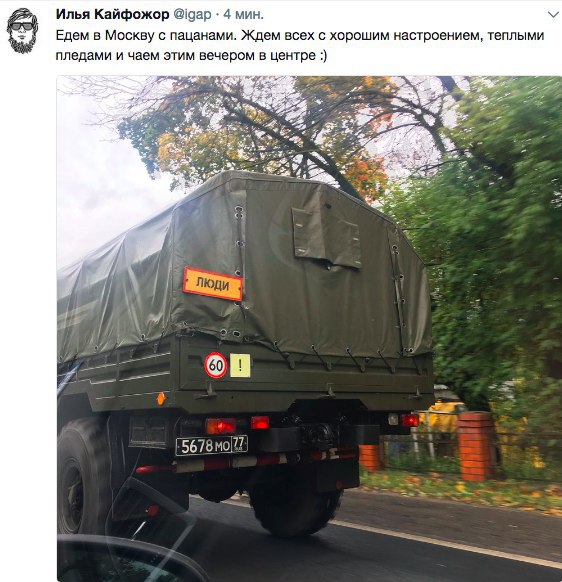Viewport: 562px width, 582px height.
Task: Click the round 60 speed limit sign
Action: (x=215, y=365)
